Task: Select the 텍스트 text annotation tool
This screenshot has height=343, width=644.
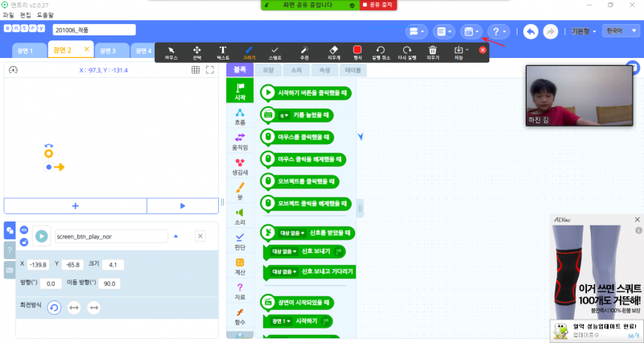Action: point(222,52)
